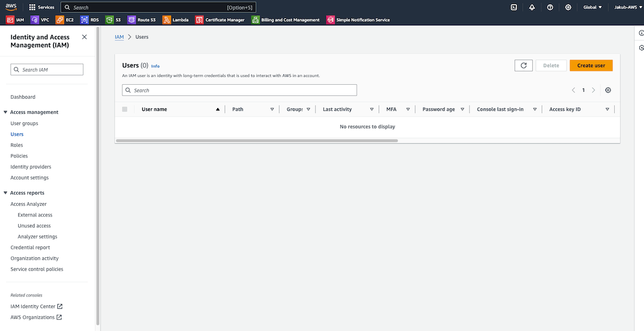Open Organization activity
This screenshot has height=331, width=644.
coord(35,258)
